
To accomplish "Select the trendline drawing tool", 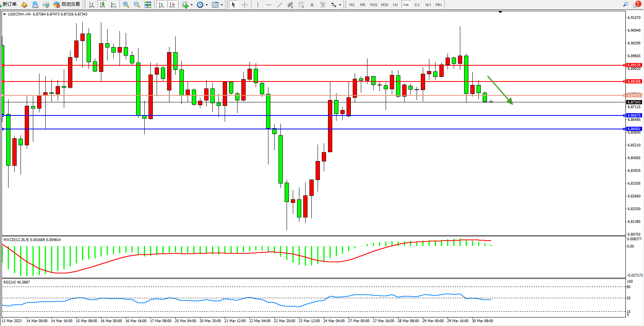I will (280, 5).
